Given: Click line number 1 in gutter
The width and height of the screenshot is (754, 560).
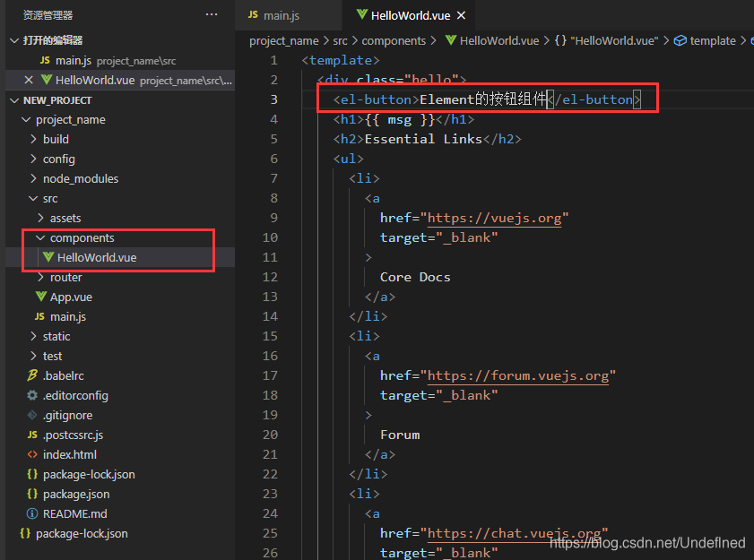Looking at the screenshot, I should pos(273,61).
